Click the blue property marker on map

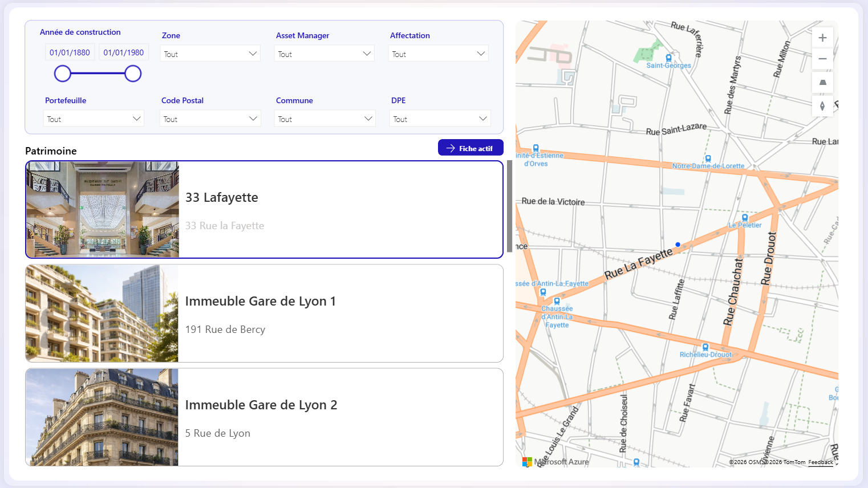678,245
